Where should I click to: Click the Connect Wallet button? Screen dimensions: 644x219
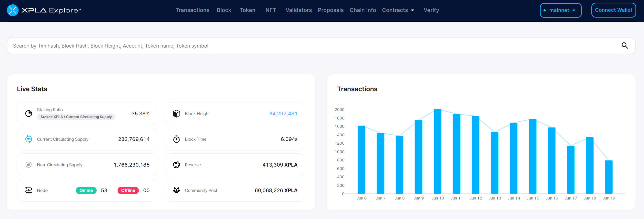click(x=613, y=10)
